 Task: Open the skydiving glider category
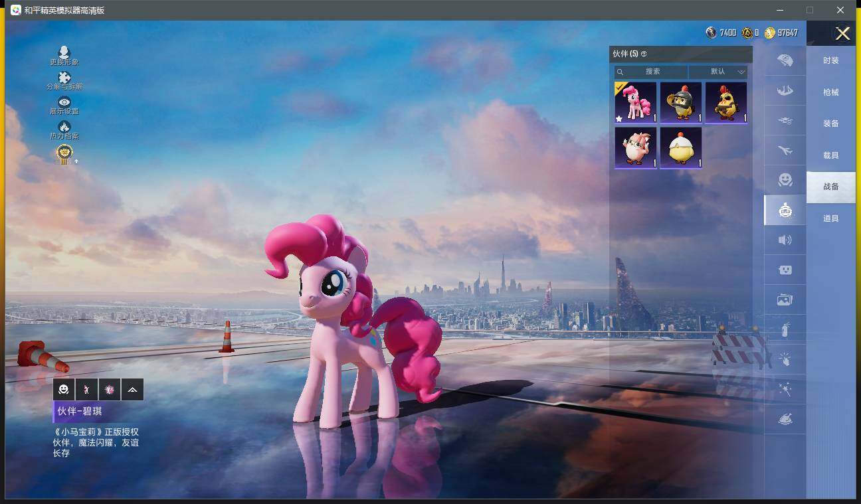point(785,90)
